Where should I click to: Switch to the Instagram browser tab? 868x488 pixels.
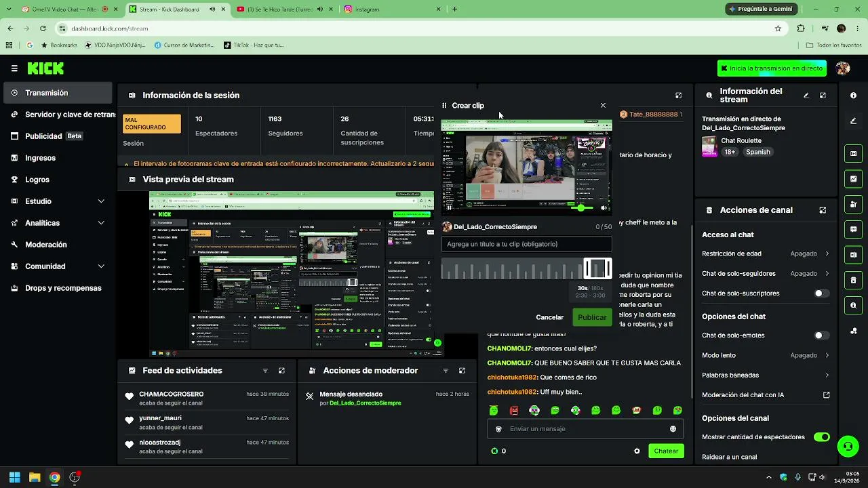pyautogui.click(x=392, y=9)
